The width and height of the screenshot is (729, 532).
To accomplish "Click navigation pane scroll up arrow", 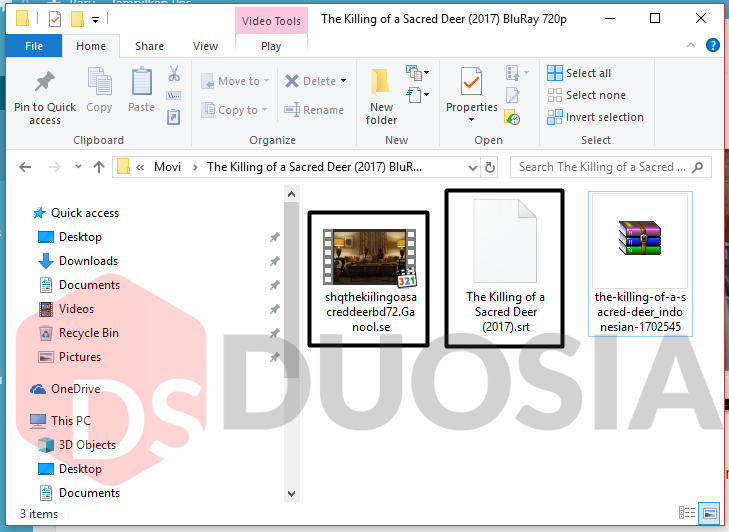I will [x=292, y=194].
